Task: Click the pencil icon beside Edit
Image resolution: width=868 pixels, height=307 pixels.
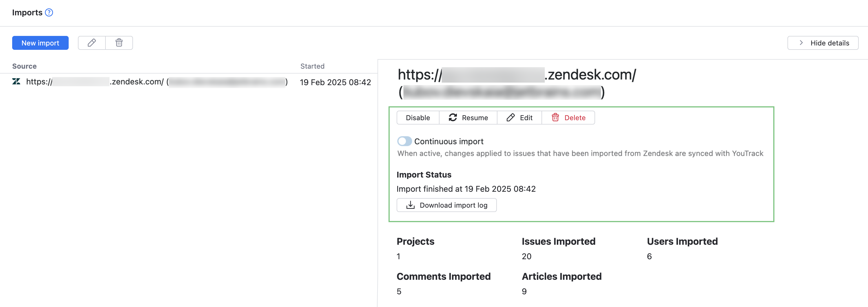Action: pos(510,118)
